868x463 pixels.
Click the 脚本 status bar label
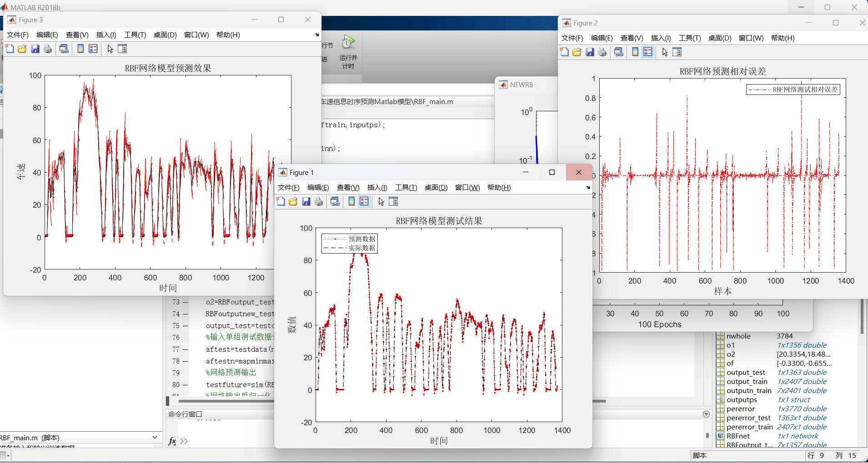(700, 456)
